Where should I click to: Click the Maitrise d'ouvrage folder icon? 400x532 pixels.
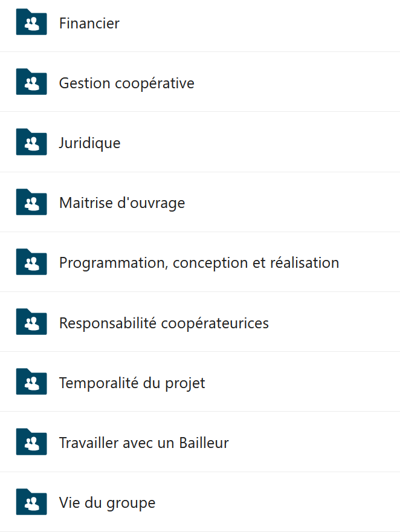31,202
